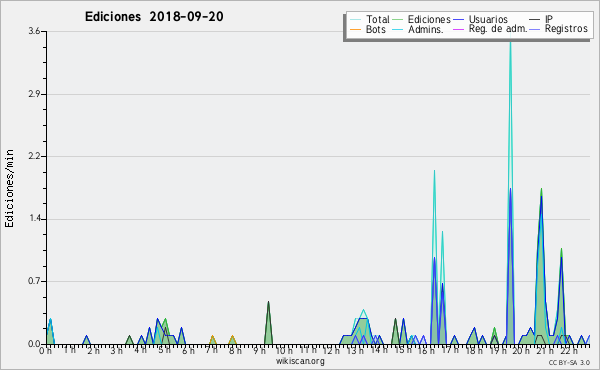Viewport: 600px width, 370px height.
Task: Click the 0.7 y-axis value
Action: tap(34, 282)
